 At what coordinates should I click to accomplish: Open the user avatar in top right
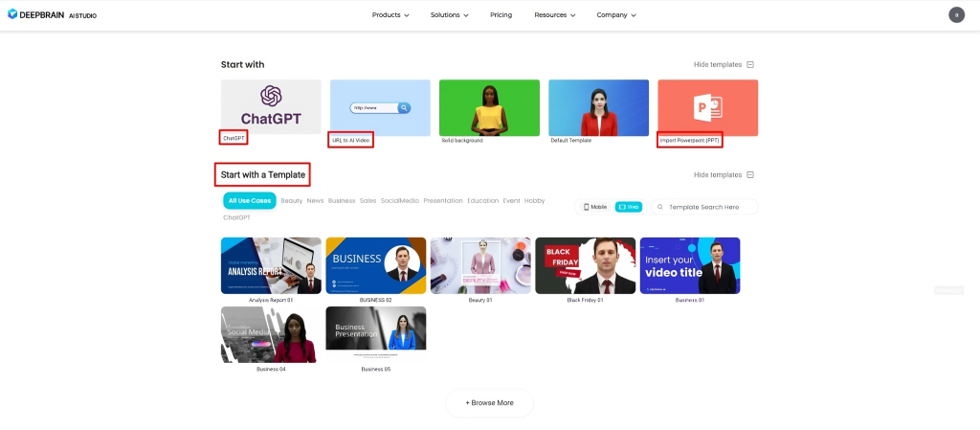click(x=956, y=14)
